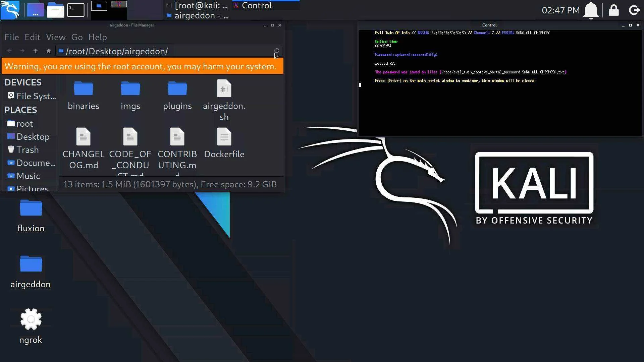Select Trash in the Places sidebar
Viewport: 644px width, 362px height.
tap(23, 150)
